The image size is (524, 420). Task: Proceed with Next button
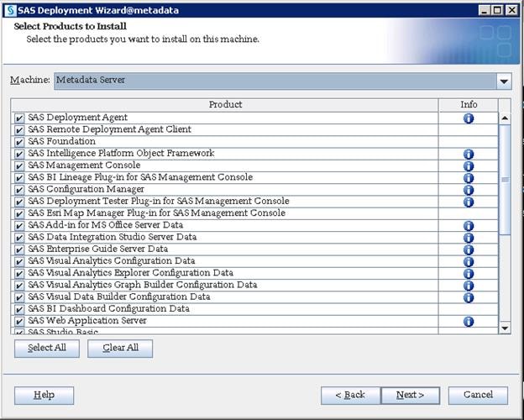coord(411,396)
